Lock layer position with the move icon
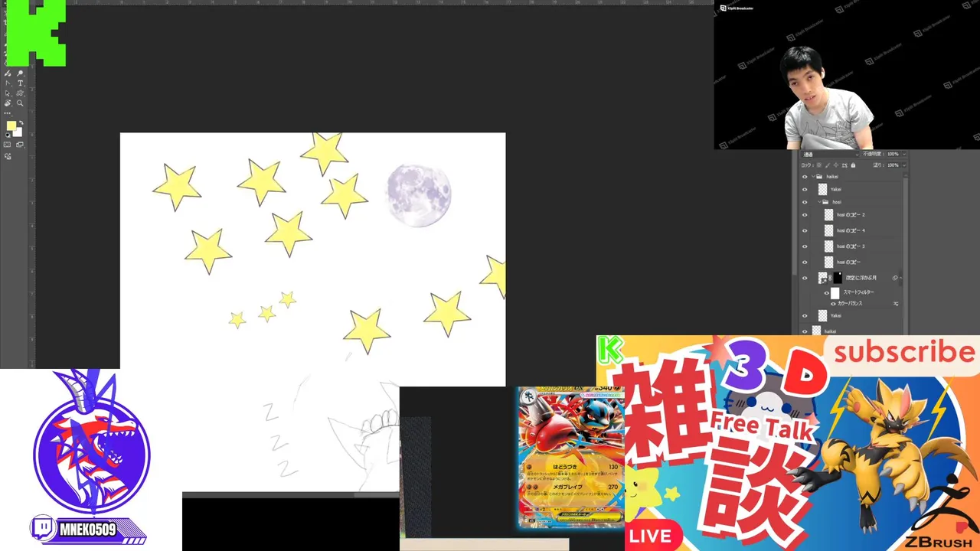The image size is (980, 551). [x=836, y=165]
